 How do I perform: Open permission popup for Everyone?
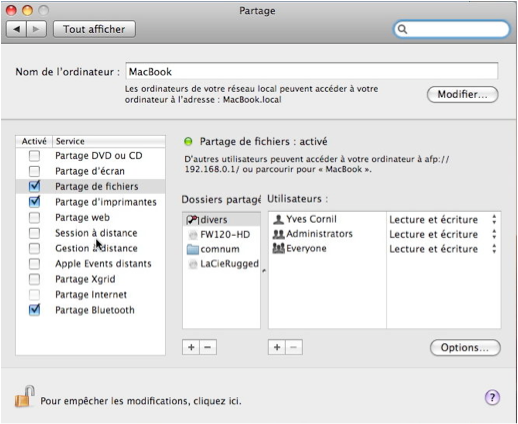[x=494, y=249]
